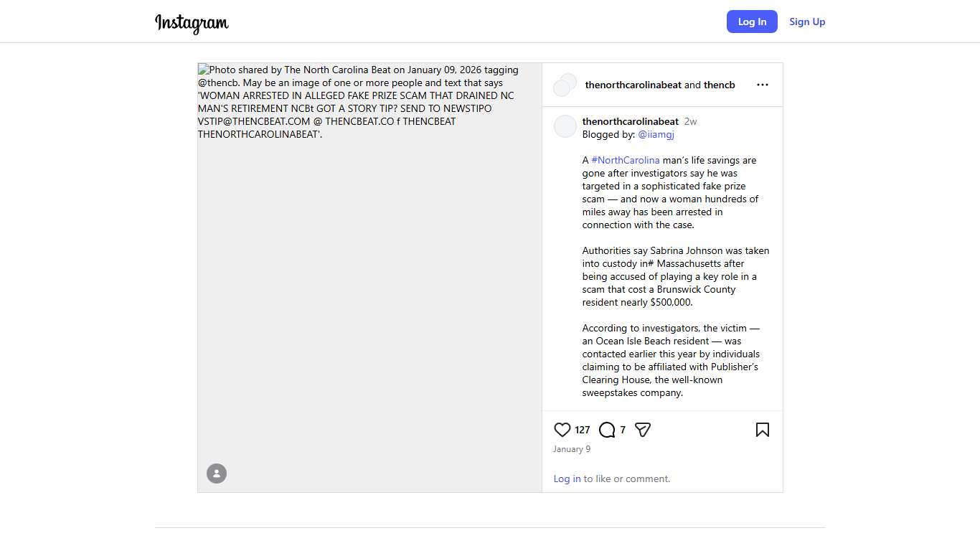Viewport: 980px width, 551px height.
Task: Click the @iiamgj mention link
Action: [656, 134]
